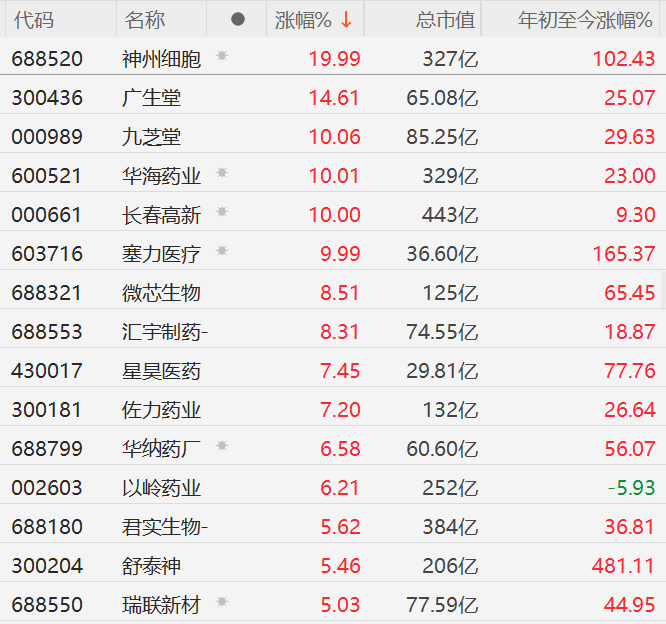Select stock code 300204
Image resolution: width=666 pixels, height=624 pixels.
pos(47,566)
